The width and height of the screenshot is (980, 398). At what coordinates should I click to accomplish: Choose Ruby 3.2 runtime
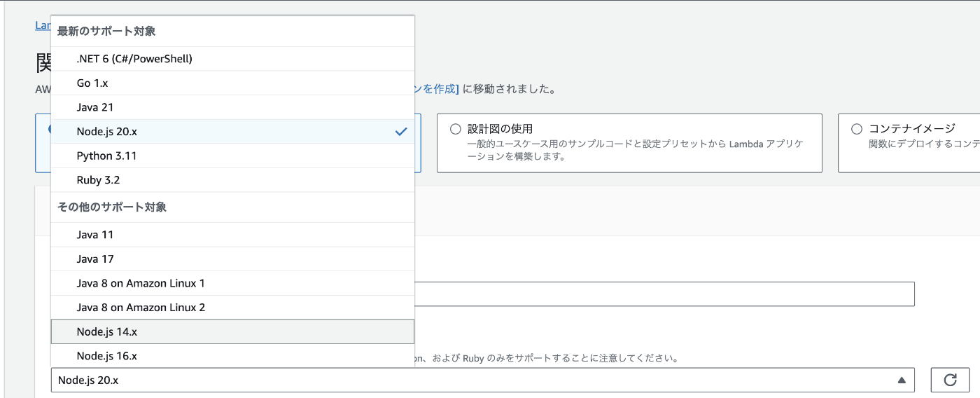(x=232, y=180)
